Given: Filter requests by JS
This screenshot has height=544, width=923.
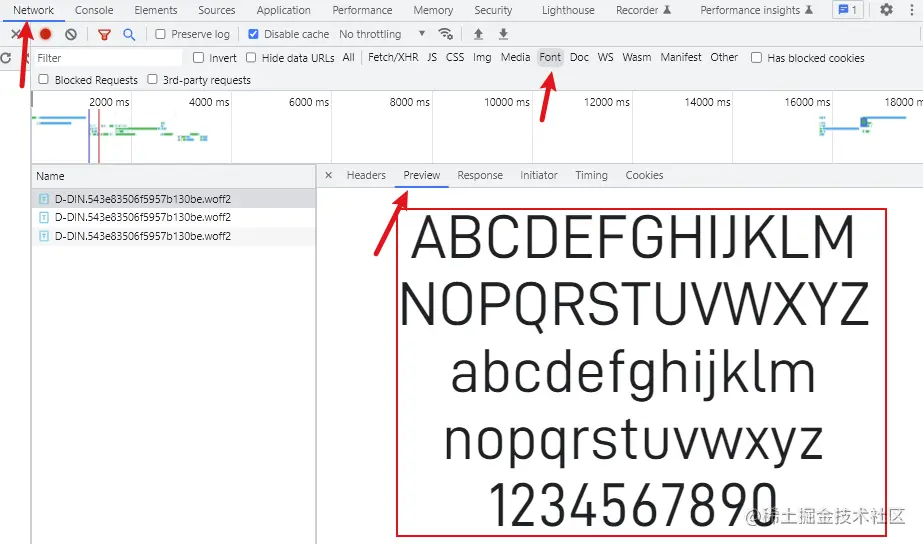Looking at the screenshot, I should [432, 58].
